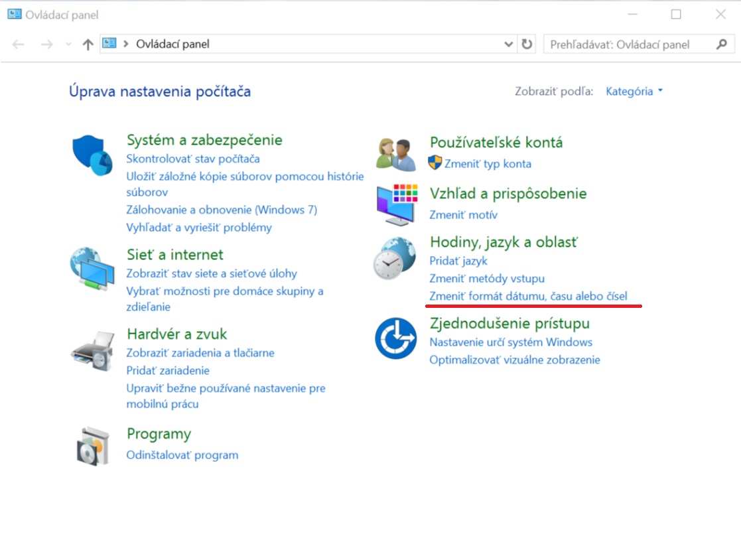Go up one level with up arrow

point(88,44)
